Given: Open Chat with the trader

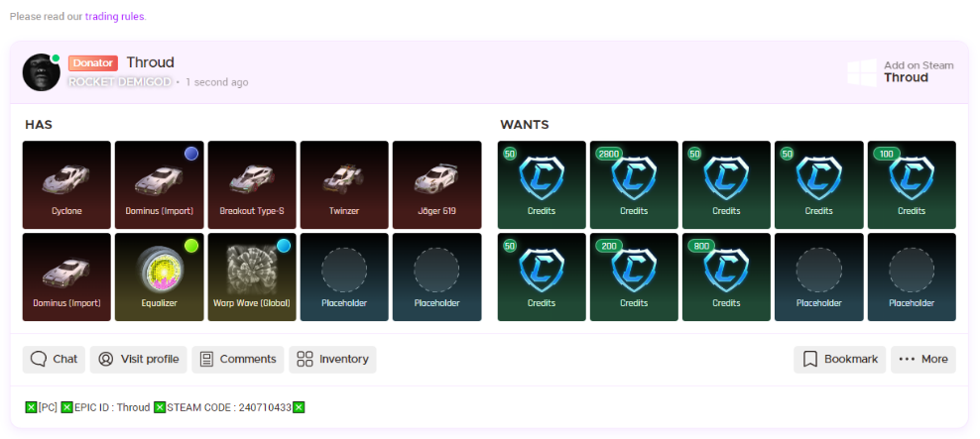Looking at the screenshot, I should [x=54, y=359].
